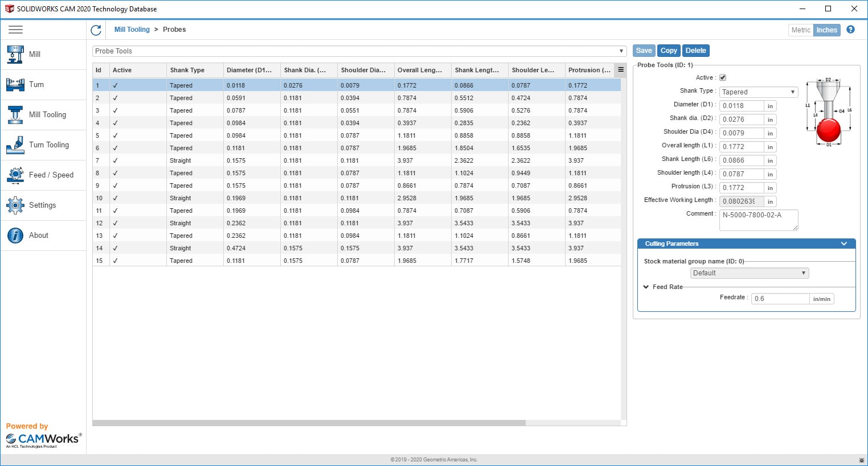868x466 pixels.
Task: Click the probe tool diagram image
Action: [828, 112]
